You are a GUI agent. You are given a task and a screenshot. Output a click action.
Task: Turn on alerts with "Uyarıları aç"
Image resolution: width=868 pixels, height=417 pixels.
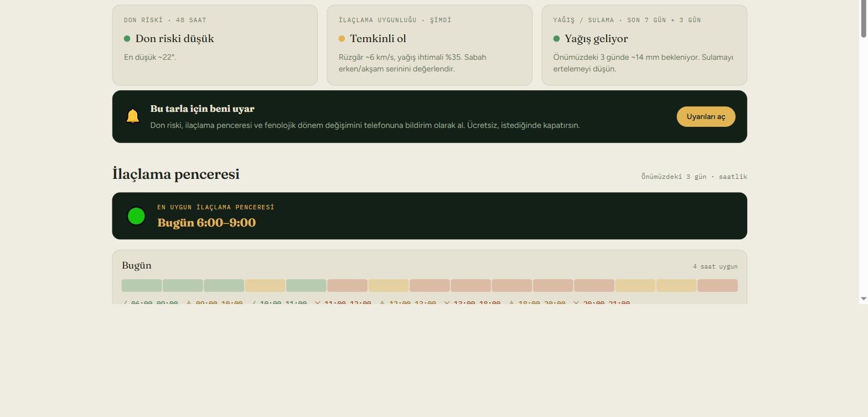pyautogui.click(x=706, y=117)
